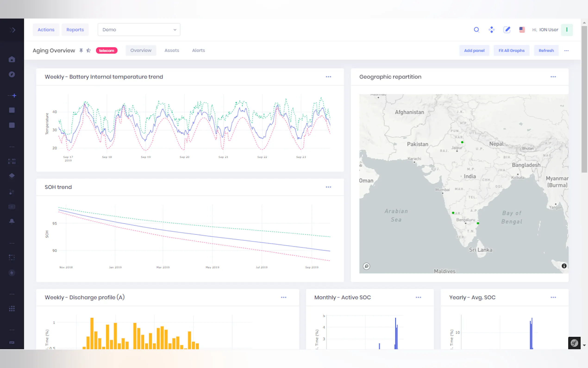Pin the Aging Overview dashboard
Screen dimensions: 588x368
point(81,50)
